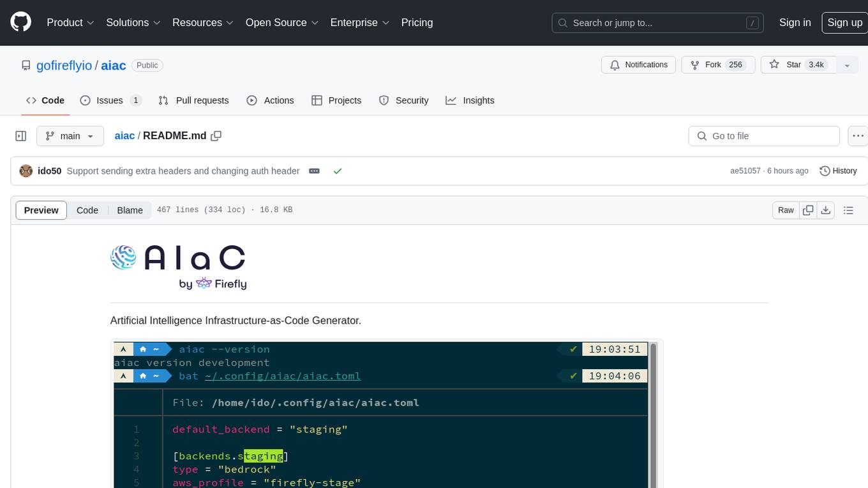Open the file History

[x=838, y=171]
